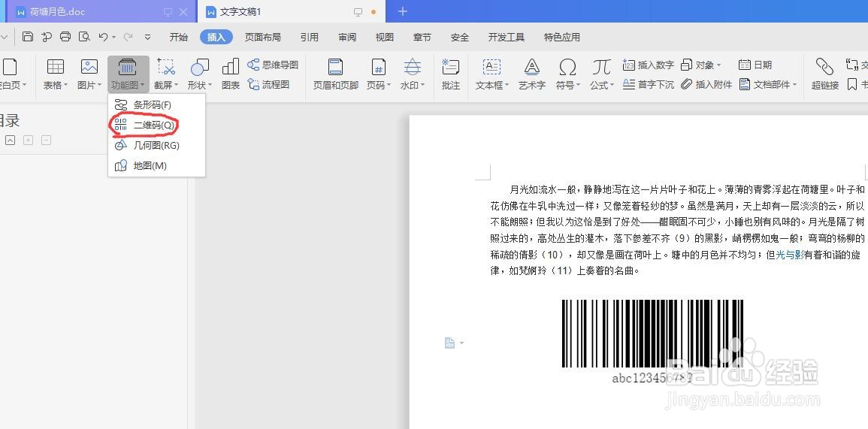This screenshot has width=868, height=429.
Task: Click 对象 object button
Action: [x=701, y=65]
